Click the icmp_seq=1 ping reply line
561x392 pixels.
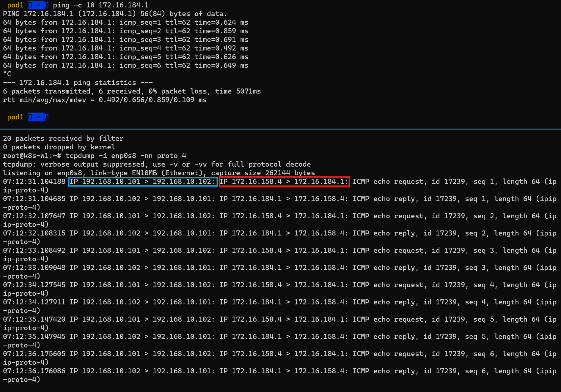tap(125, 22)
